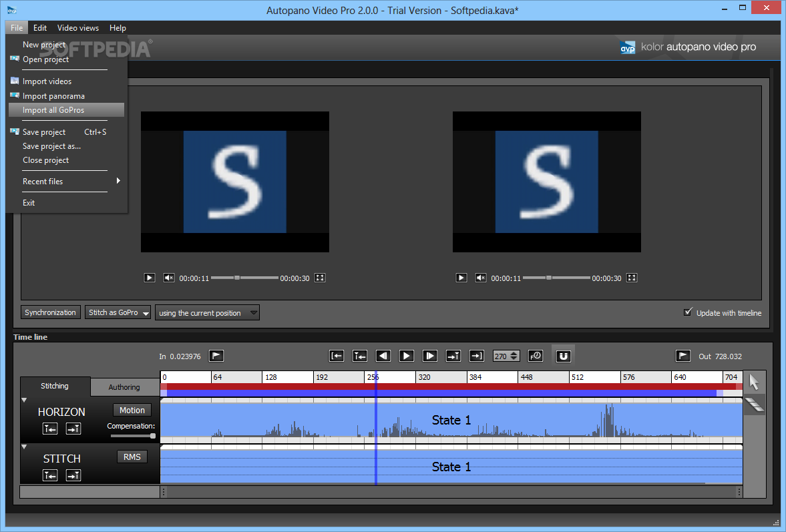Screen dimensions: 786x532
Task: Click the right video seek slider
Action: click(x=556, y=278)
